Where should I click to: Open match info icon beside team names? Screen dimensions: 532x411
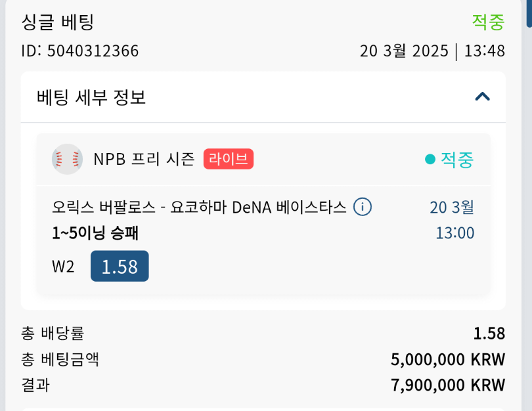click(363, 207)
